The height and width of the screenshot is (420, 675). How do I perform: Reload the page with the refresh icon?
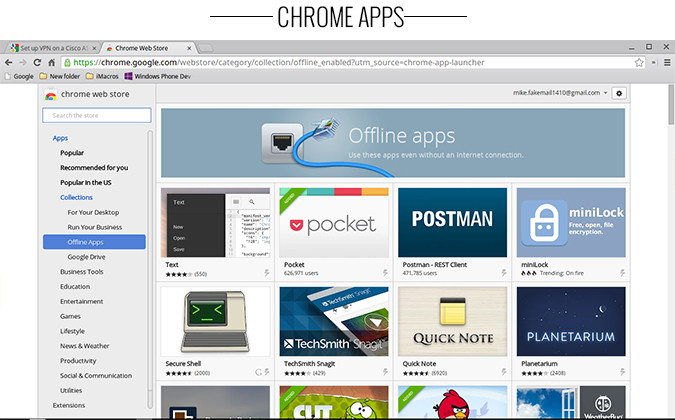37,62
